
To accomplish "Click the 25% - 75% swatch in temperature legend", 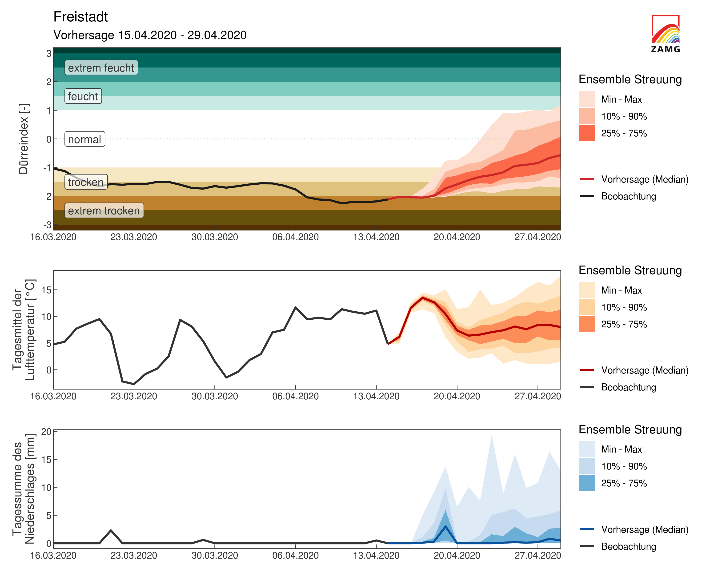I will click(587, 324).
